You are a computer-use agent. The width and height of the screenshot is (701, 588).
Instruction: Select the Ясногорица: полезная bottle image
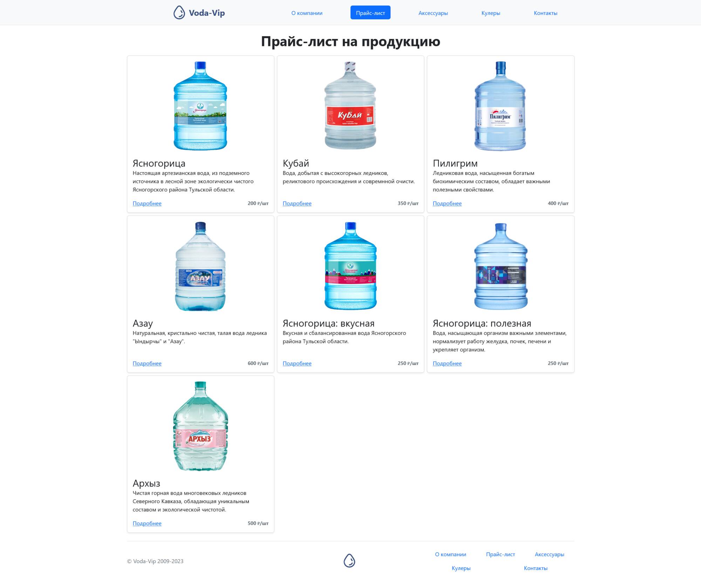(x=501, y=266)
